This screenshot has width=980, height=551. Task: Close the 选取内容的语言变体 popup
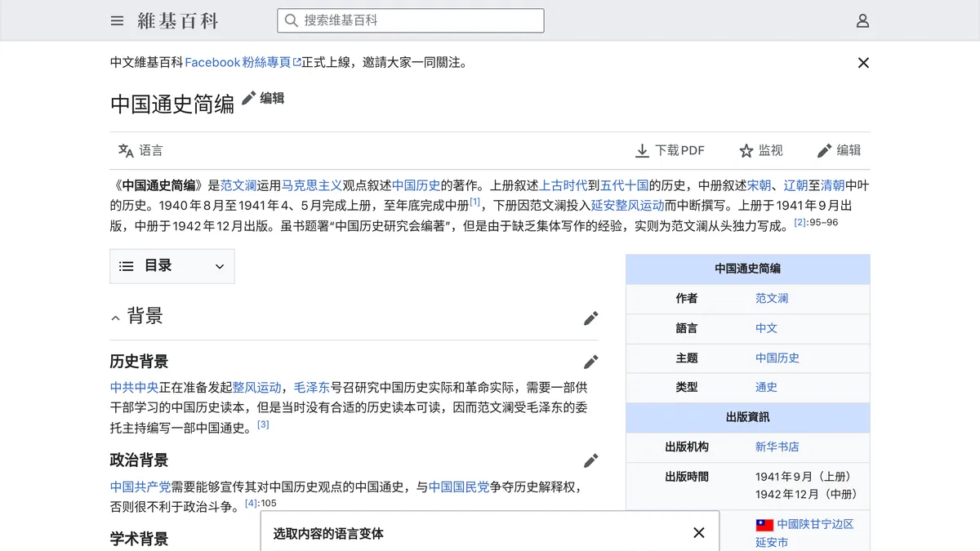pos(699,533)
